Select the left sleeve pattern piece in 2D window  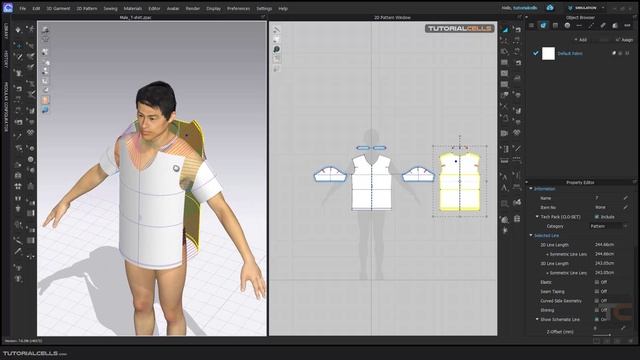330,174
